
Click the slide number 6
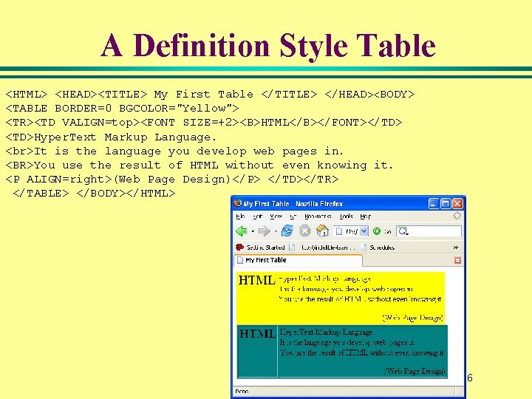470,378
